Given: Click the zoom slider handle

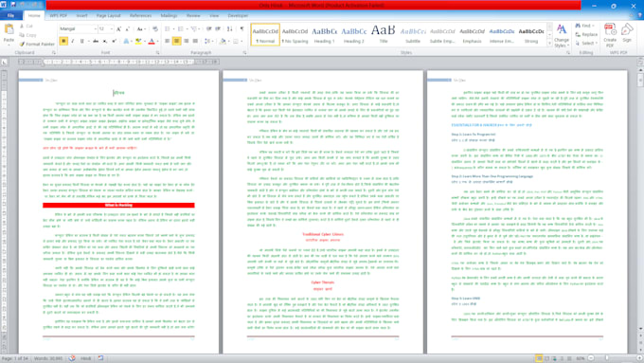Looking at the screenshot, I should coord(607,358).
